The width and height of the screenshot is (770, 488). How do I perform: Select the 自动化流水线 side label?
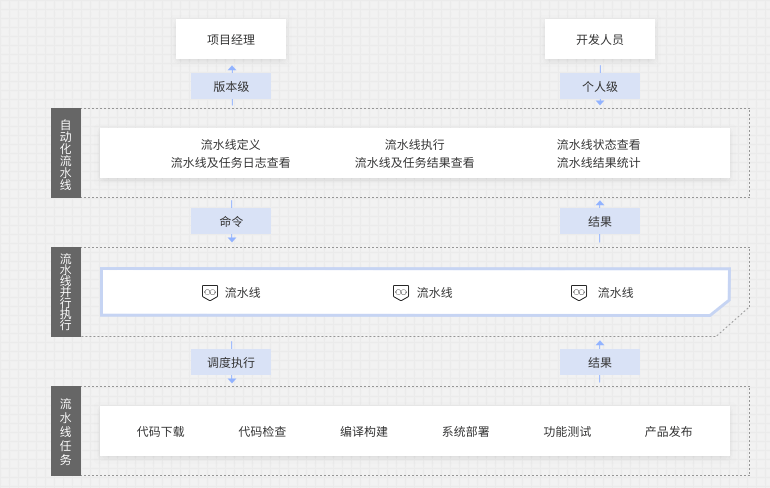click(x=66, y=153)
